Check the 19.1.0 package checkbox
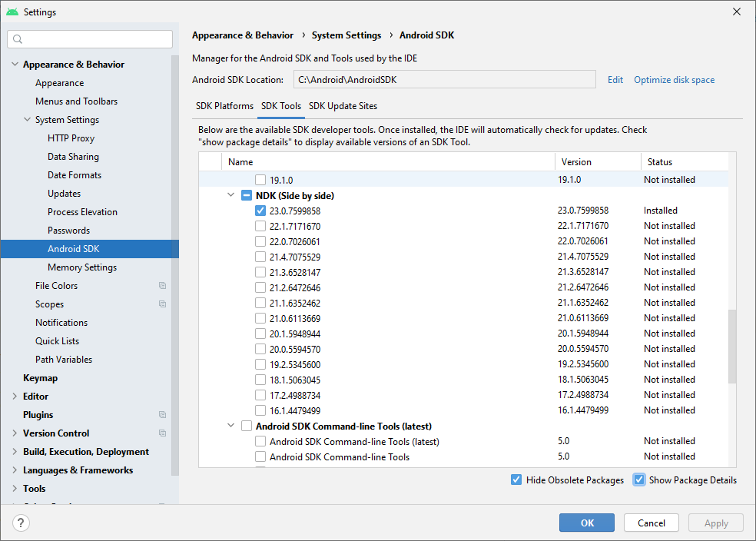 pyautogui.click(x=260, y=180)
